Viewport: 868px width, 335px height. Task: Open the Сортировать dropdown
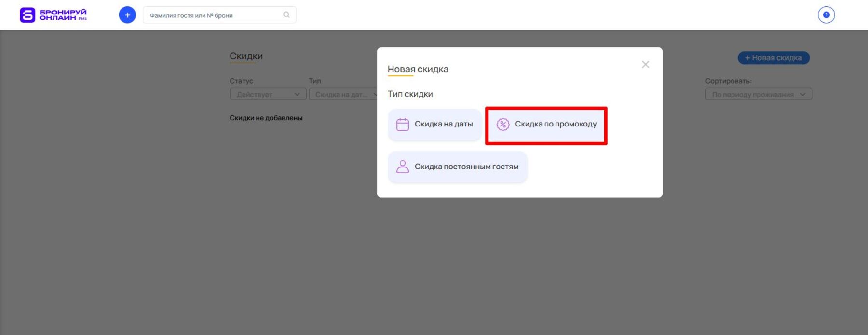tap(758, 94)
